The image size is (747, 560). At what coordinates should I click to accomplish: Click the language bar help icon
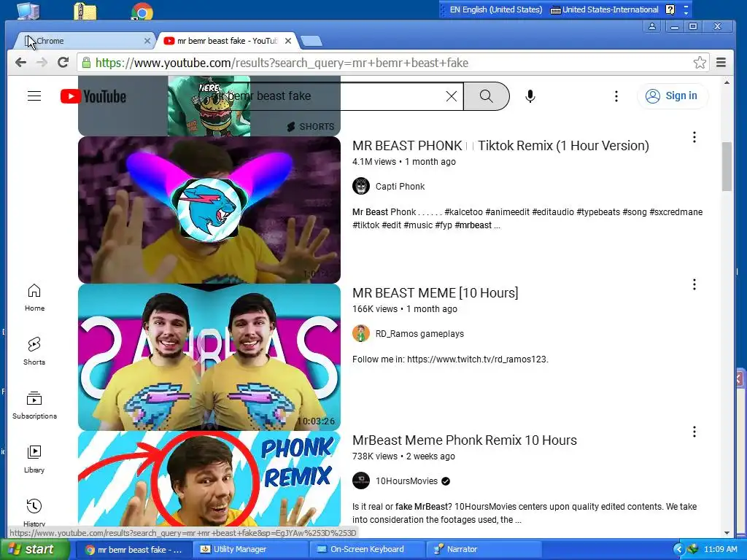pos(670,9)
